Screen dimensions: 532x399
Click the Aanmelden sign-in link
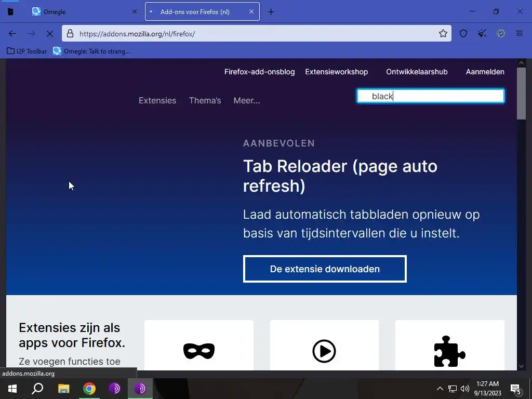click(485, 72)
